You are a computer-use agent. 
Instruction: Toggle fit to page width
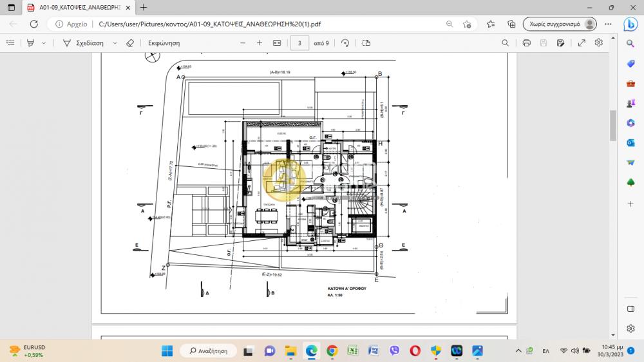[277, 43]
